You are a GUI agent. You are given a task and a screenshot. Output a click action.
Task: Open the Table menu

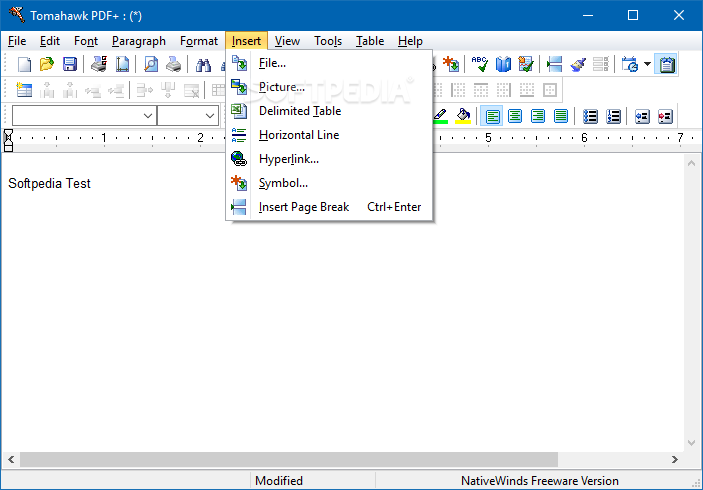[x=370, y=41]
